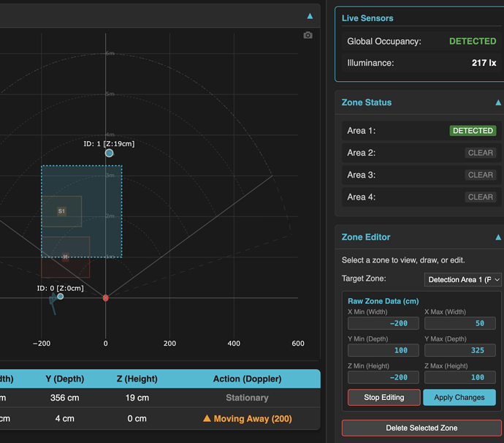Click Stop Editing button
The image size is (504, 443).
click(x=383, y=398)
